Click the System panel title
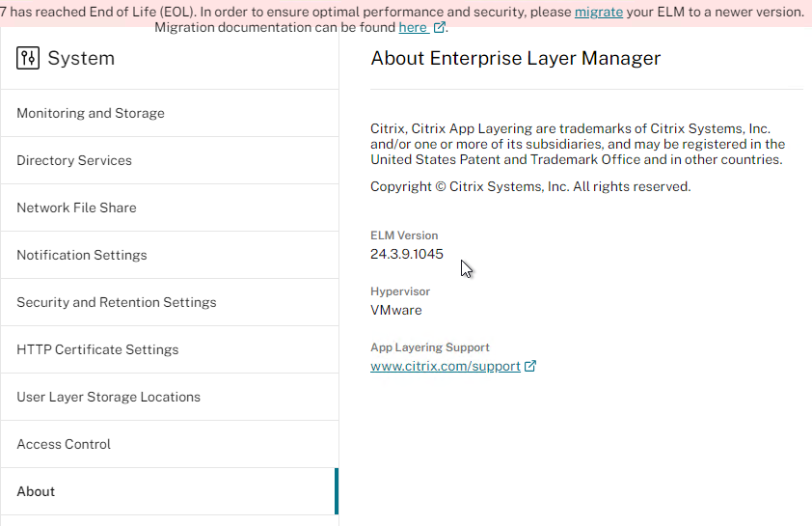 pyautogui.click(x=81, y=58)
